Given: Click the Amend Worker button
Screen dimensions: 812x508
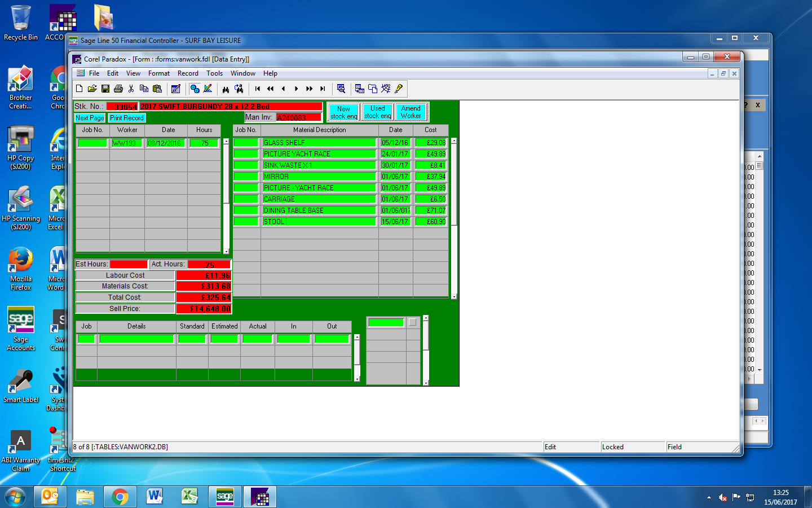Looking at the screenshot, I should (411, 112).
